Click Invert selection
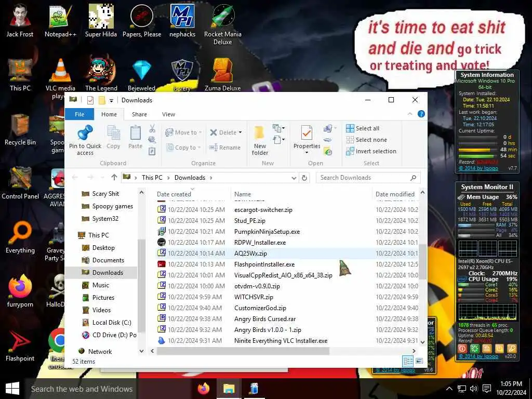The image size is (532, 399). 371,151
